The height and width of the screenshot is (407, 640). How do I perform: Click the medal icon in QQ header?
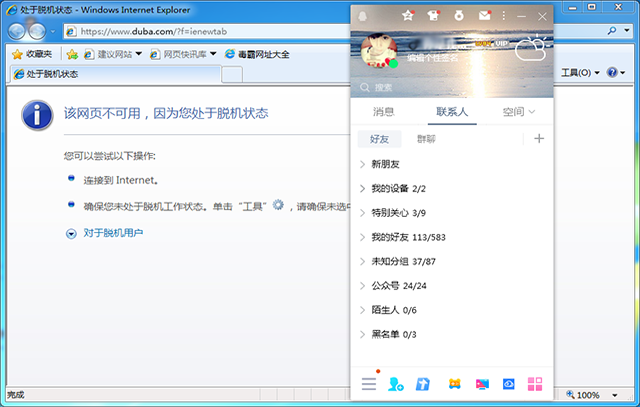pos(459,16)
